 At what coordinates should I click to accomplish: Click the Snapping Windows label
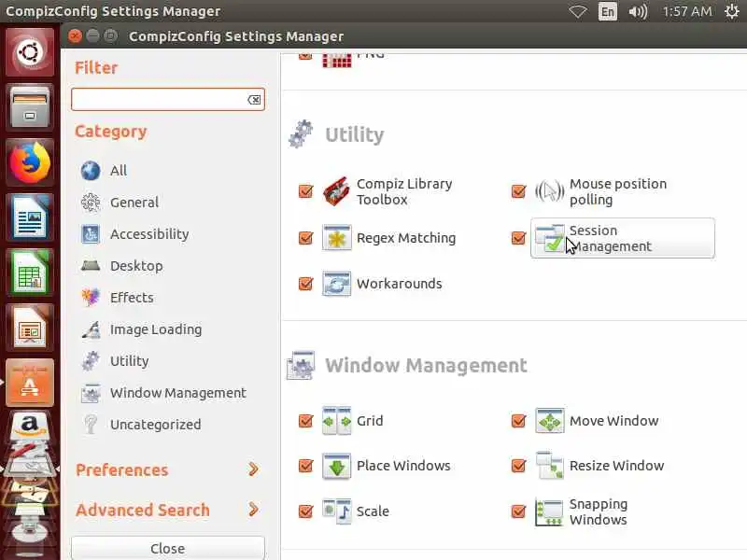point(599,511)
